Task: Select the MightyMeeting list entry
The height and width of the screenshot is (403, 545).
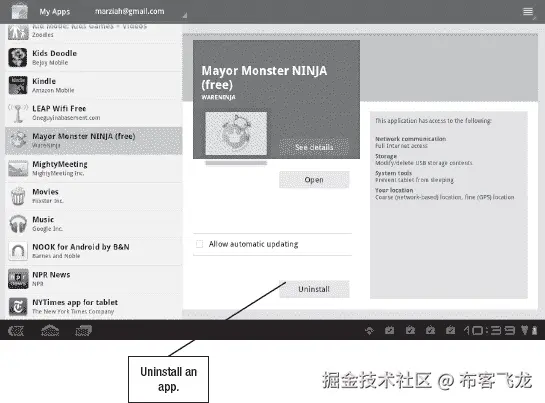Action: [x=93, y=168]
